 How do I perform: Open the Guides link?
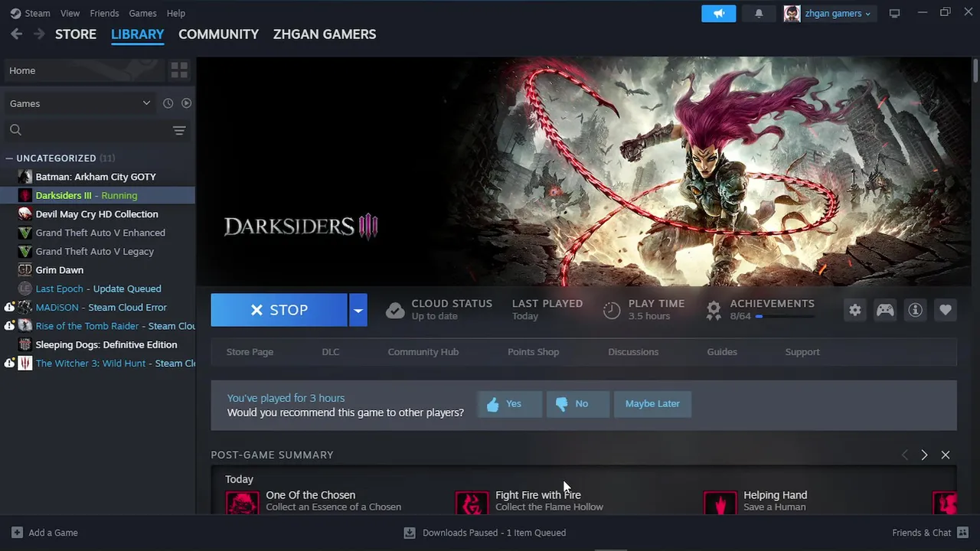pyautogui.click(x=722, y=352)
